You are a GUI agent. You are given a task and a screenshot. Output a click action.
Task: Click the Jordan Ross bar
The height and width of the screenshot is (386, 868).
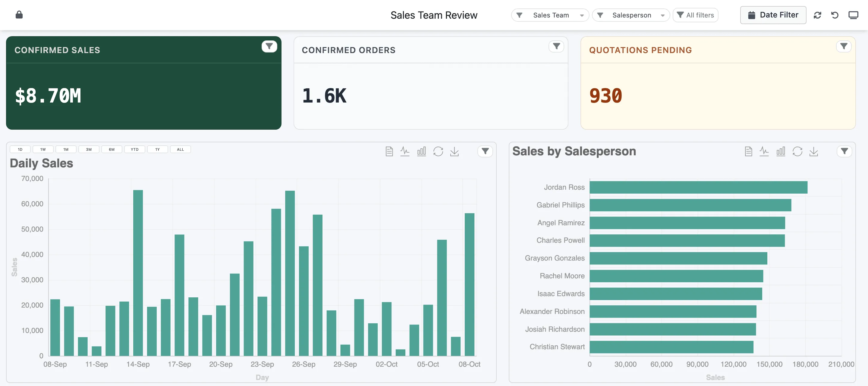pos(699,188)
